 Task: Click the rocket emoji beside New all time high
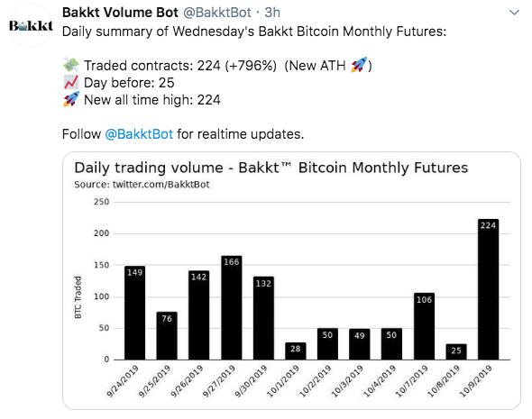coord(71,99)
